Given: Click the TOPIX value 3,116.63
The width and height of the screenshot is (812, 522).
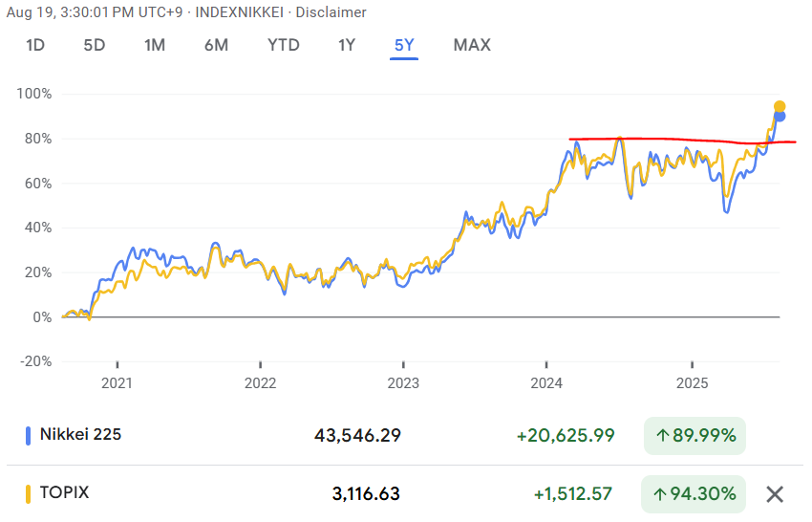Looking at the screenshot, I should 366,494.
